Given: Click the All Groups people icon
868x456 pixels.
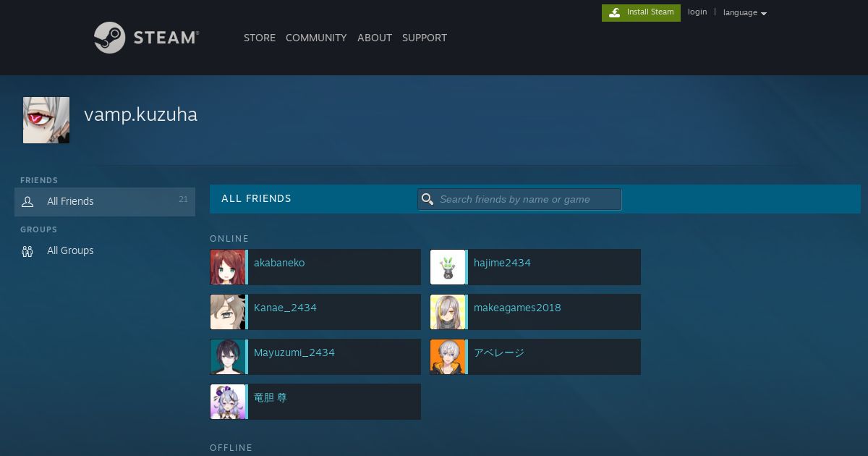Looking at the screenshot, I should [x=27, y=251].
